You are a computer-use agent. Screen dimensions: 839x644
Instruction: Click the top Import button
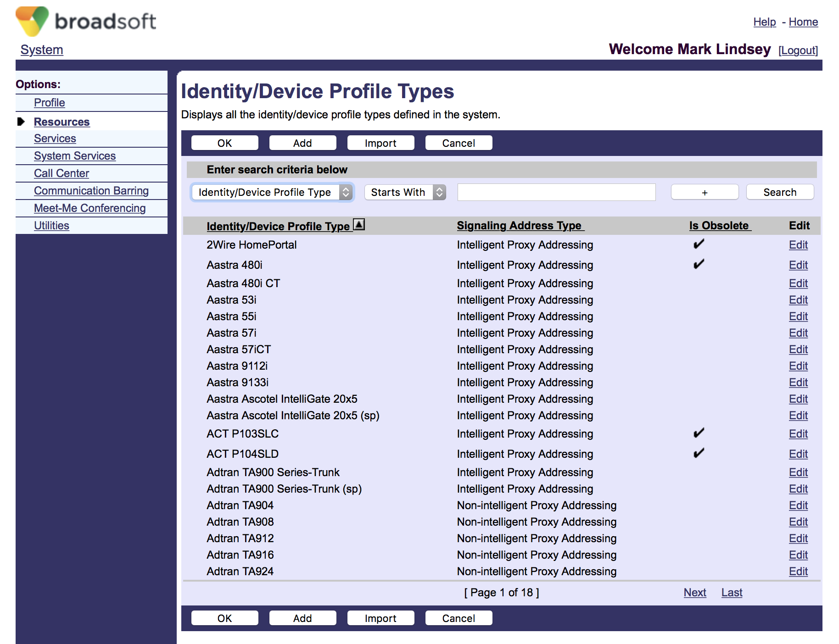pyautogui.click(x=380, y=143)
